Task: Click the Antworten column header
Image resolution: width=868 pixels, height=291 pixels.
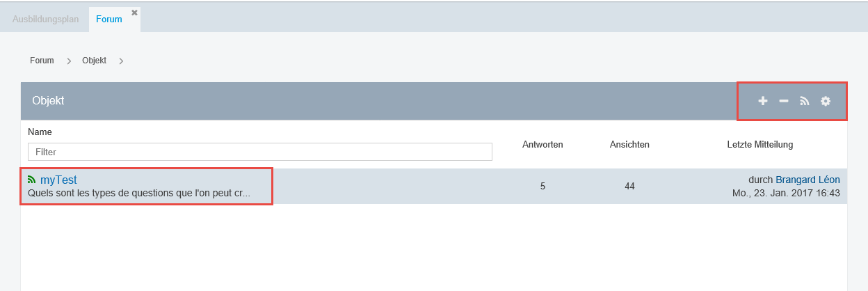Action: 542,145
